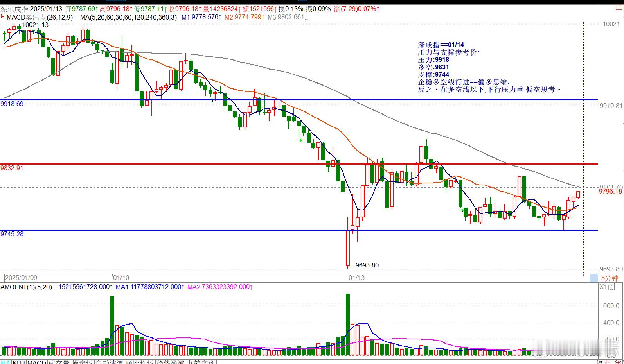Screen dimensions: 624x364
Task: Click the 9693.80 low price label on chart
Action: (x=367, y=265)
